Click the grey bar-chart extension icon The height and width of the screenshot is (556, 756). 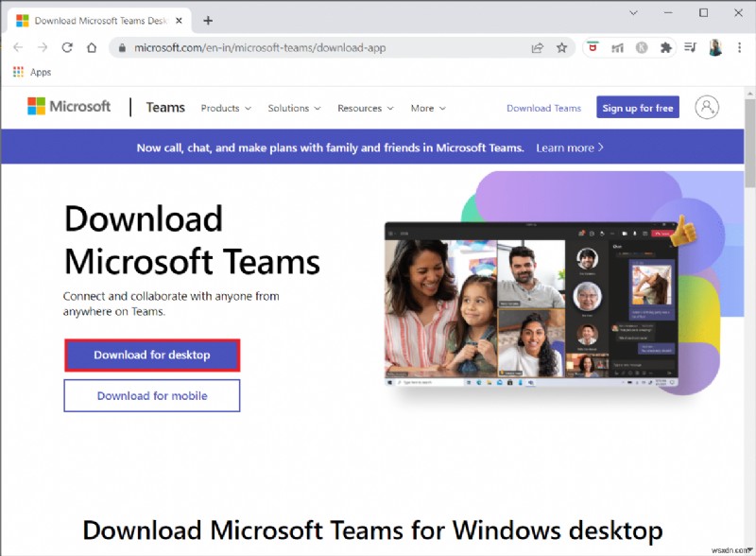pyautogui.click(x=618, y=48)
